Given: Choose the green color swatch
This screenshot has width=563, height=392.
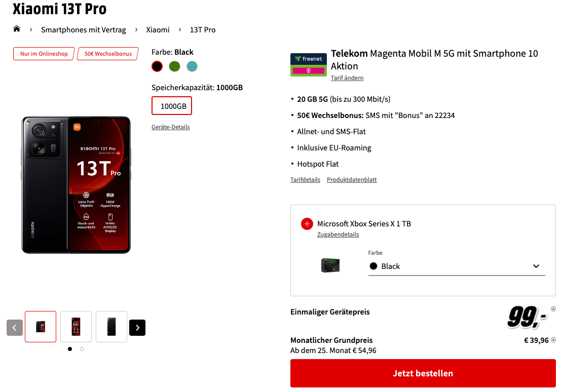Looking at the screenshot, I should [174, 66].
